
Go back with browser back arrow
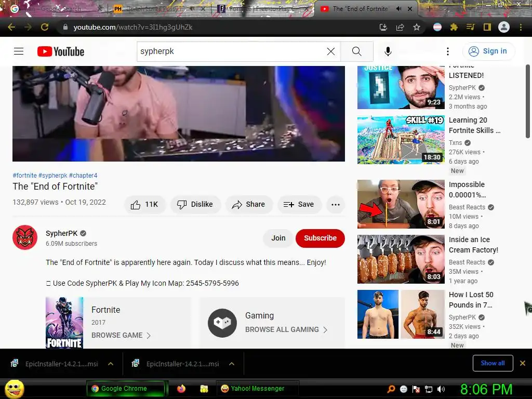11,27
